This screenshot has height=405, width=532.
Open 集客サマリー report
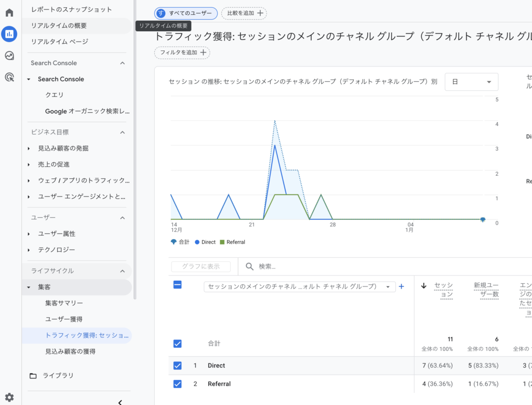tap(64, 303)
